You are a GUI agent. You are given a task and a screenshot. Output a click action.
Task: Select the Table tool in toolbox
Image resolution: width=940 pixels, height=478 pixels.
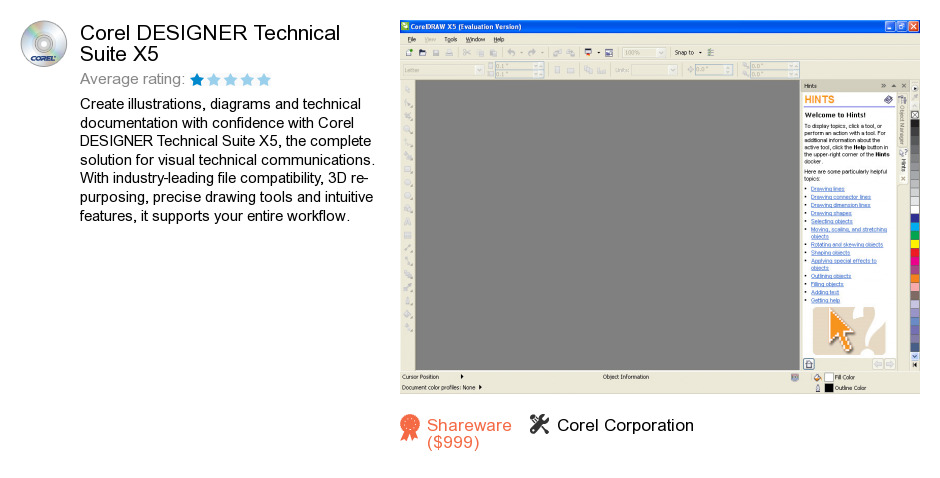(x=408, y=235)
